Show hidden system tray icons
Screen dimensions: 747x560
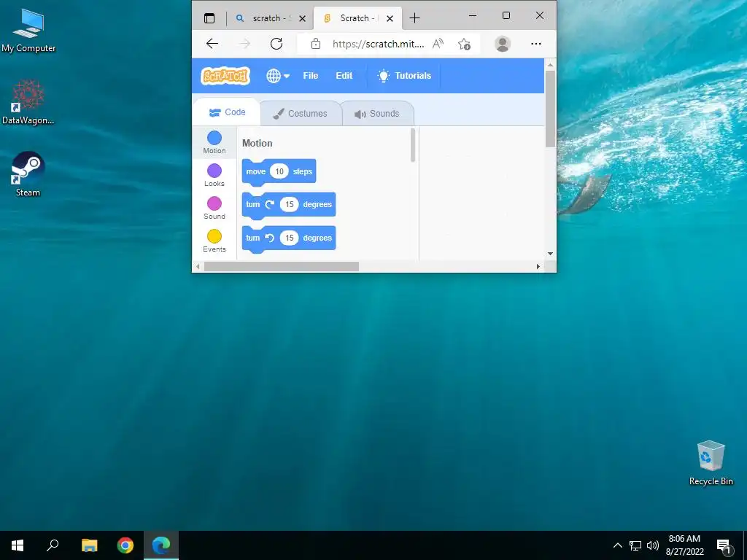coord(617,545)
